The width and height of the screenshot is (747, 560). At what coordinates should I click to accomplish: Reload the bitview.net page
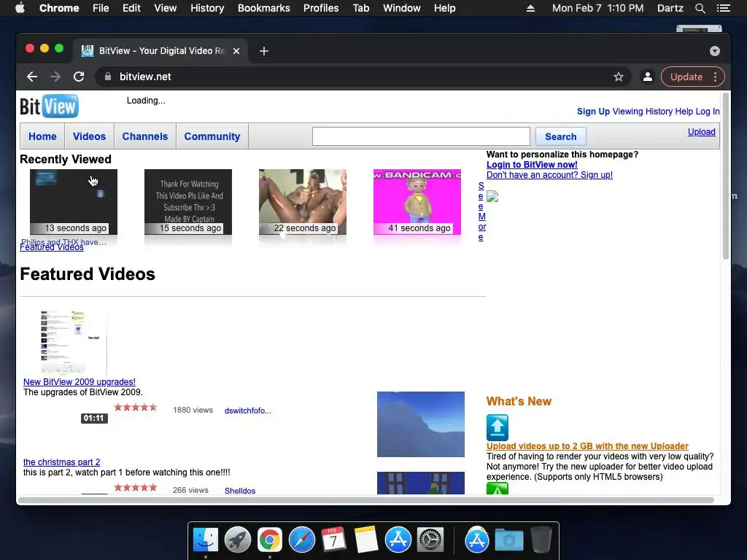(79, 77)
